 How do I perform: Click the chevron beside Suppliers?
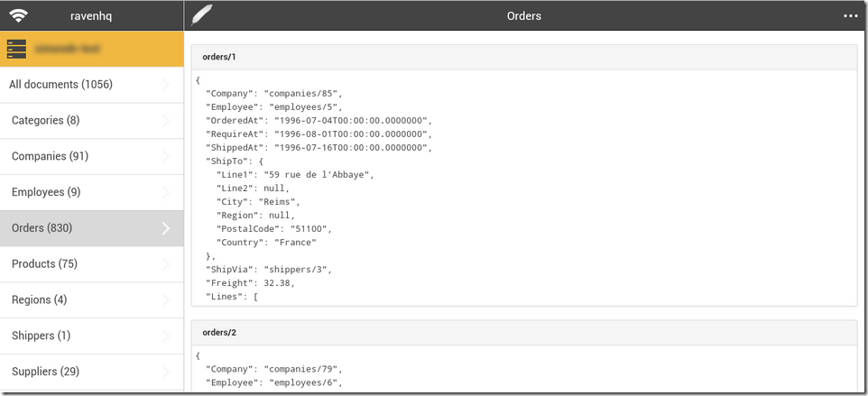tap(166, 371)
